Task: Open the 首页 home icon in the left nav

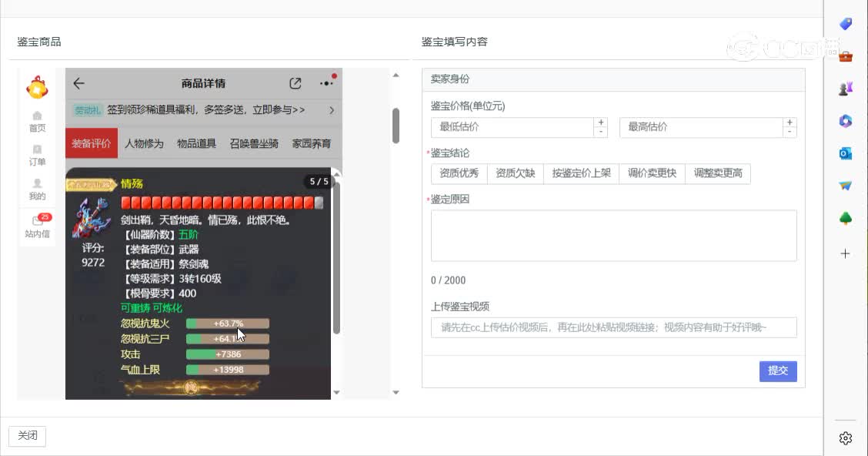Action: [37, 122]
